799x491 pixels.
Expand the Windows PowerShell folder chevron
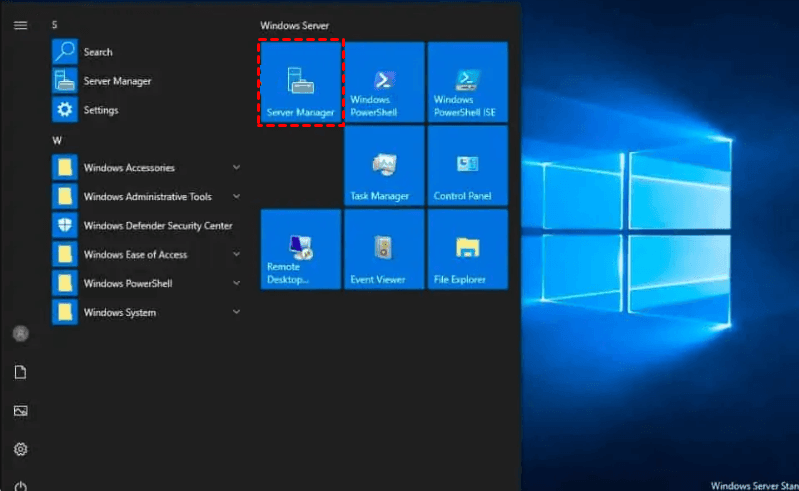(236, 283)
